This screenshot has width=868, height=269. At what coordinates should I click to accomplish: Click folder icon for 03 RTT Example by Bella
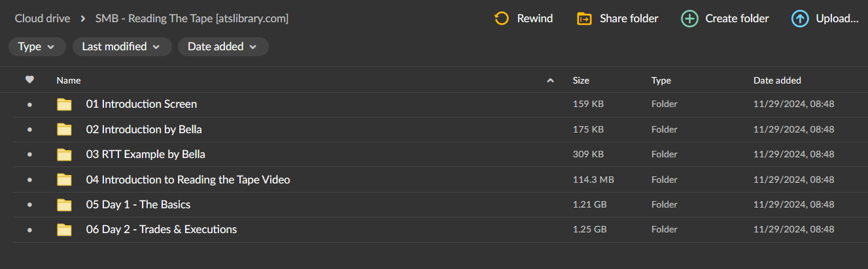64,155
